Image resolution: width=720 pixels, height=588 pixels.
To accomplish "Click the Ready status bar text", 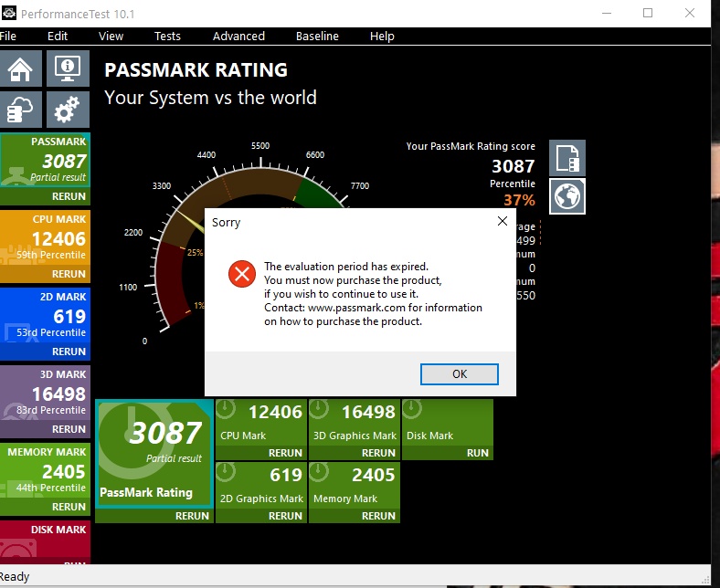I will pos(15,576).
